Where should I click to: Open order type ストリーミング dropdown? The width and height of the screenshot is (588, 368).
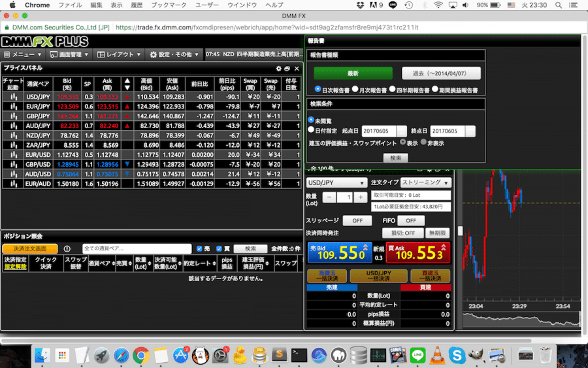pyautogui.click(x=425, y=182)
